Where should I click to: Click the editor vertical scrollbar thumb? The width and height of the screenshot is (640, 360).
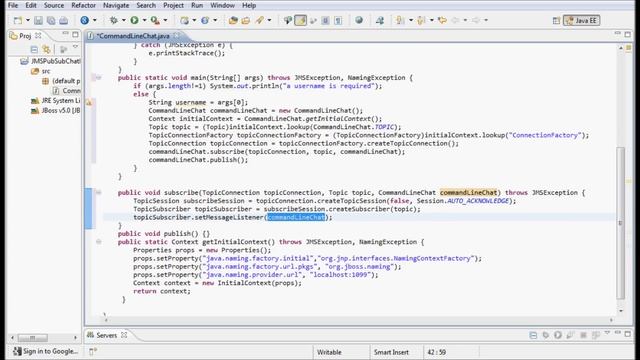tap(620, 223)
